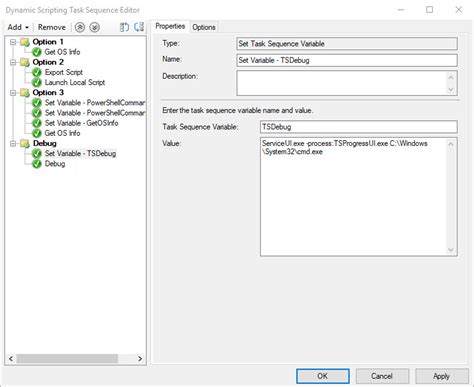
Task: Click folder icon of Debug group
Action: tap(25, 144)
